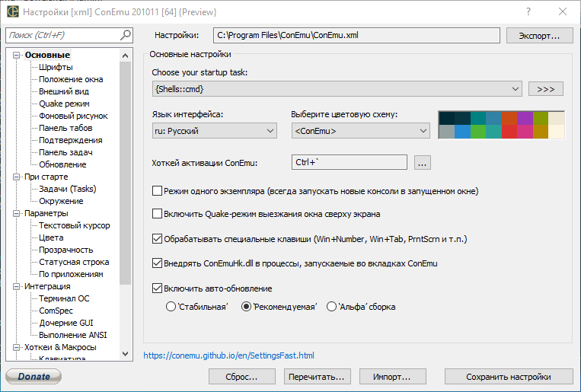This screenshot has height=392, width=581.
Task: Click the >>> button next to startup task
Action: coord(546,89)
